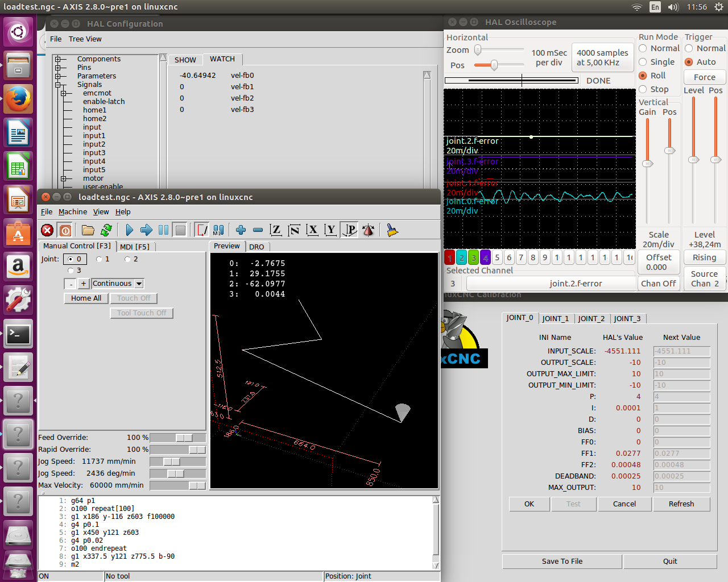The image size is (728, 582).
Task: Set preview to Z view
Action: pyautogui.click(x=276, y=230)
